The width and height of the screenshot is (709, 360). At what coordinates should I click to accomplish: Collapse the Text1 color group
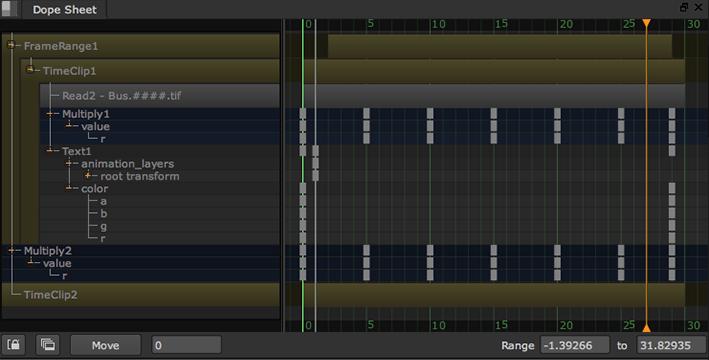69,188
